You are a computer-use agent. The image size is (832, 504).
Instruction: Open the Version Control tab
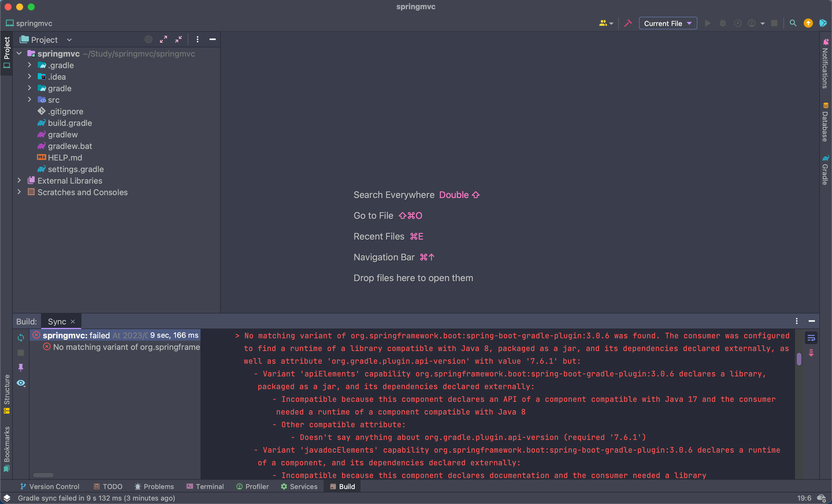50,486
